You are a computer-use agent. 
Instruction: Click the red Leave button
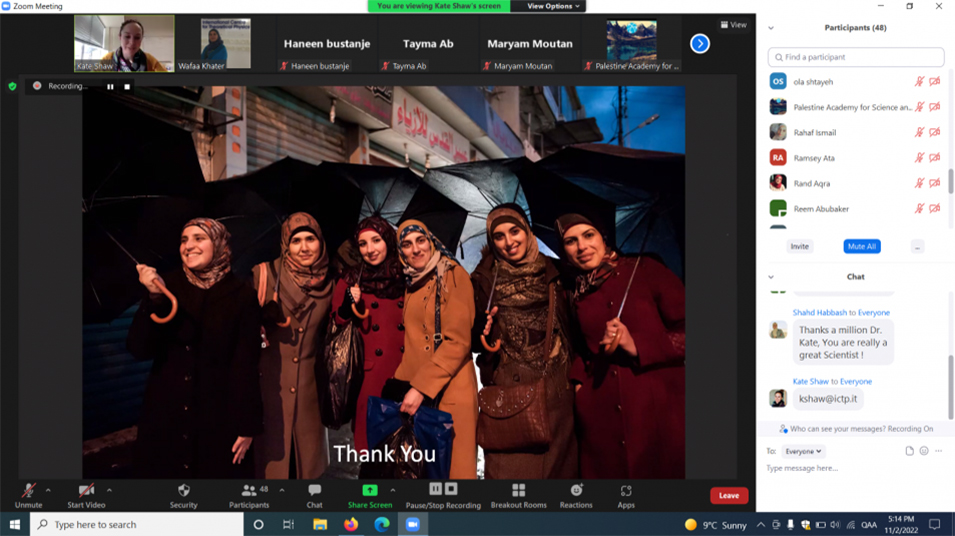pos(729,495)
